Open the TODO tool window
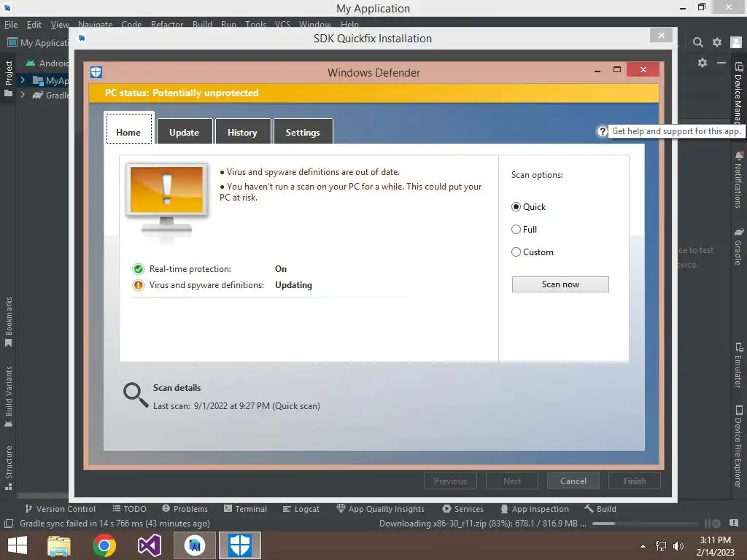The width and height of the screenshot is (747, 560). tap(129, 509)
